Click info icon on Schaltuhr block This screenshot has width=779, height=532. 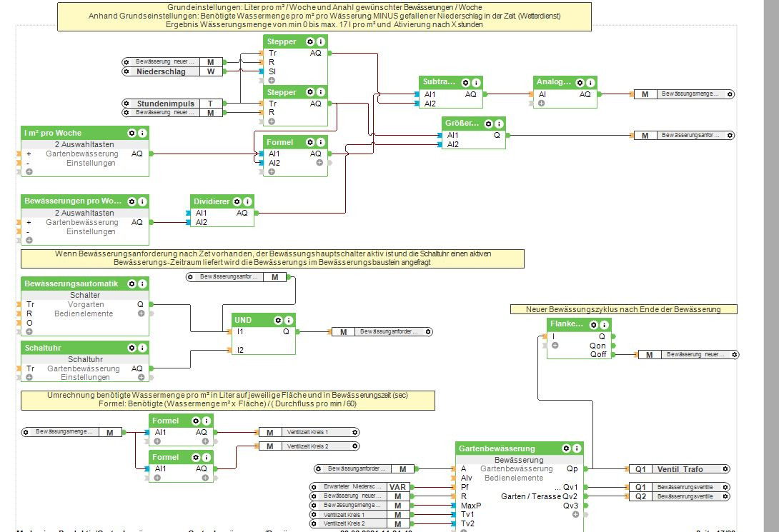[x=142, y=348]
